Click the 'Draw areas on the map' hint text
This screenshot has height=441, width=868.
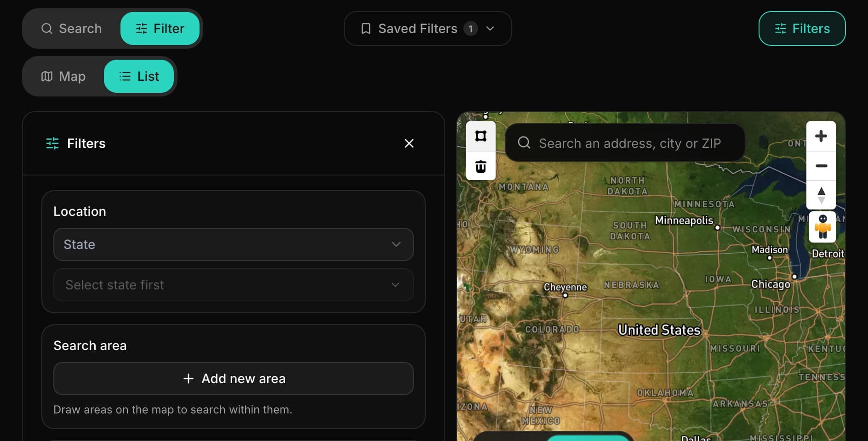[x=172, y=409]
